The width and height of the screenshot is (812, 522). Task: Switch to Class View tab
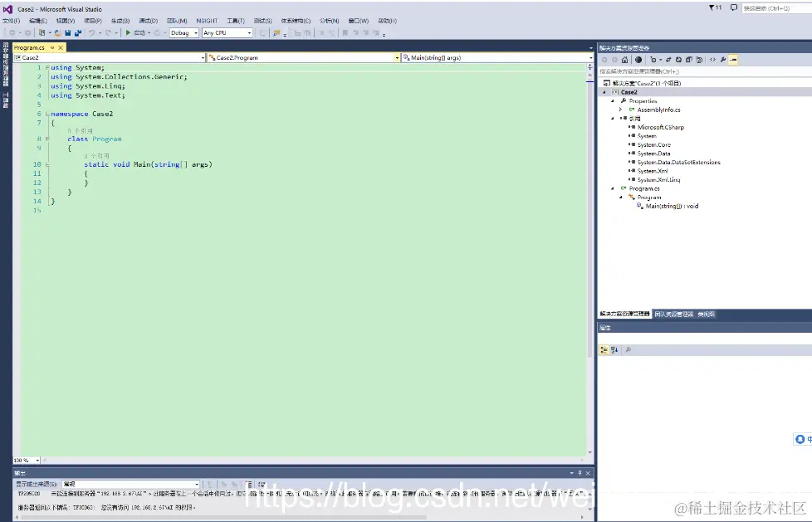coord(707,314)
